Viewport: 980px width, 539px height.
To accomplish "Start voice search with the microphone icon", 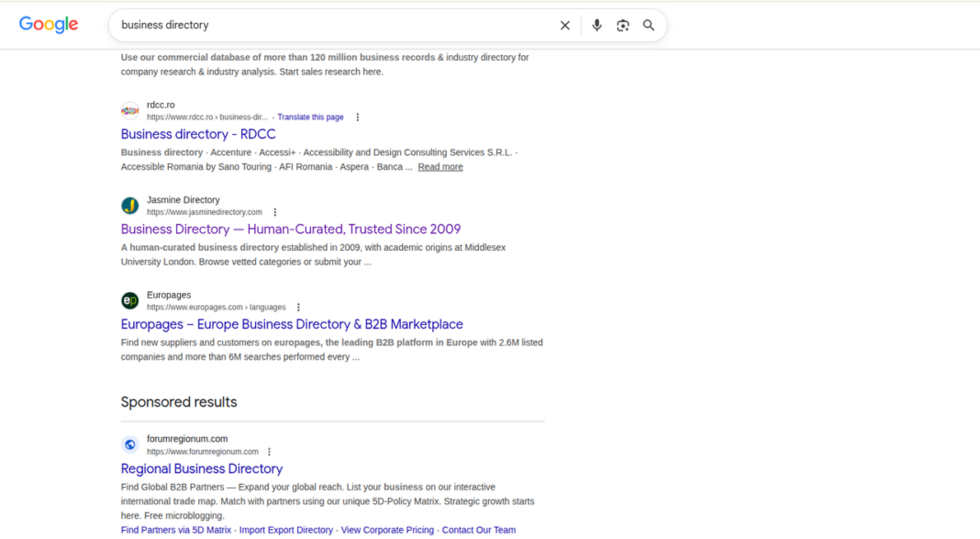I will [x=596, y=25].
